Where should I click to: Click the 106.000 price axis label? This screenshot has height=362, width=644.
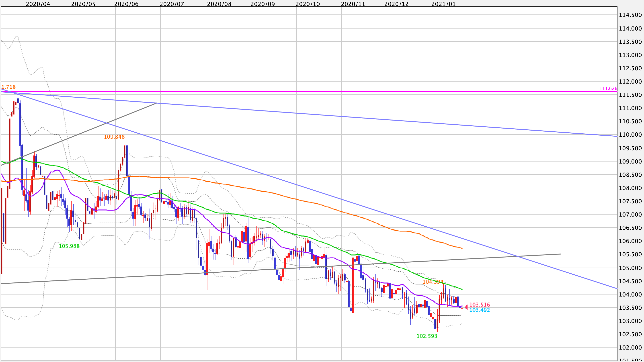[x=630, y=241]
